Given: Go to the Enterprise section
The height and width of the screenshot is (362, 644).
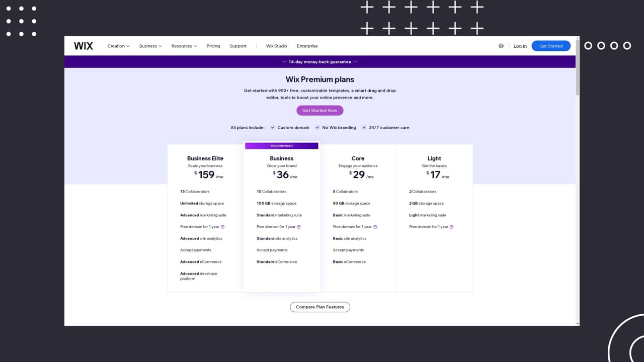Looking at the screenshot, I should click(307, 46).
